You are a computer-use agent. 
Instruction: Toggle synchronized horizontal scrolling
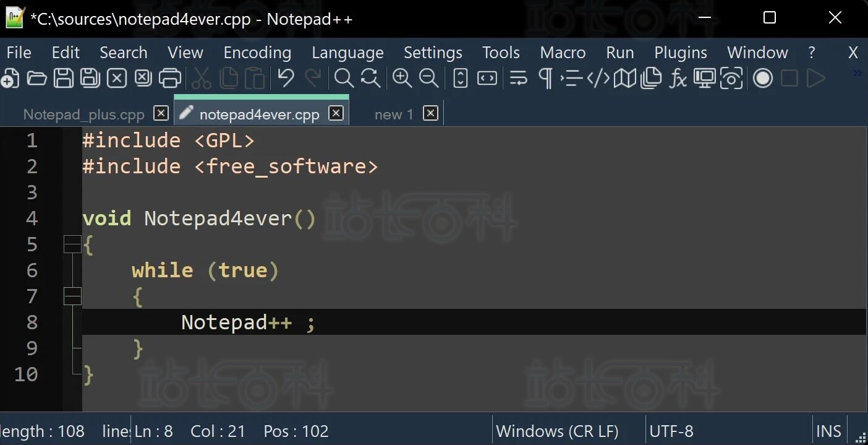point(487,79)
